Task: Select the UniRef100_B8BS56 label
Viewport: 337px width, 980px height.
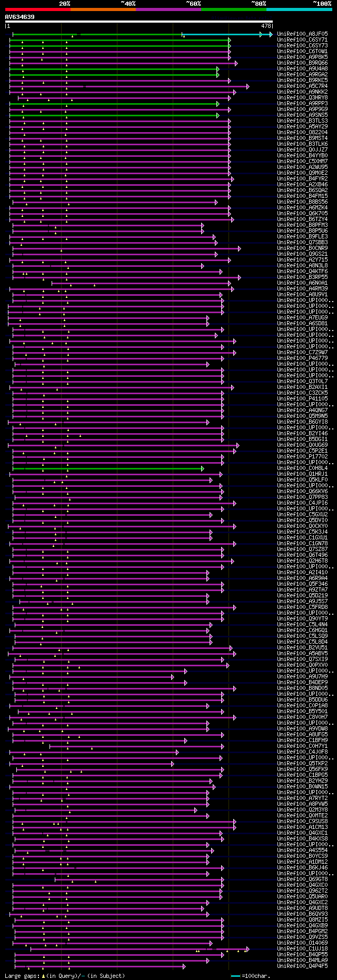Action: 302,202
